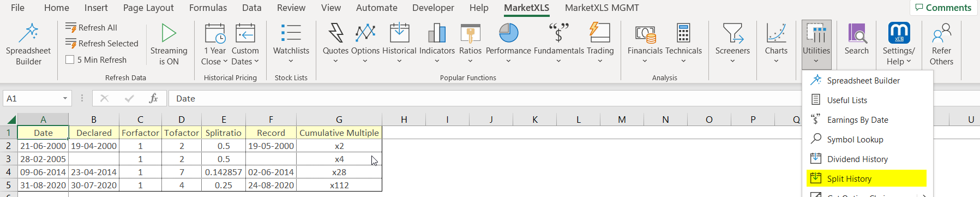Select row 3 header

(x=9, y=159)
